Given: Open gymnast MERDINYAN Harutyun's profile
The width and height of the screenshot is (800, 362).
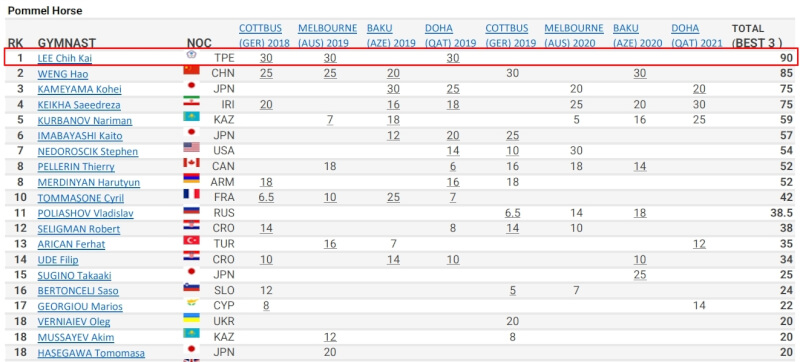Looking at the screenshot, I should 89,183.
